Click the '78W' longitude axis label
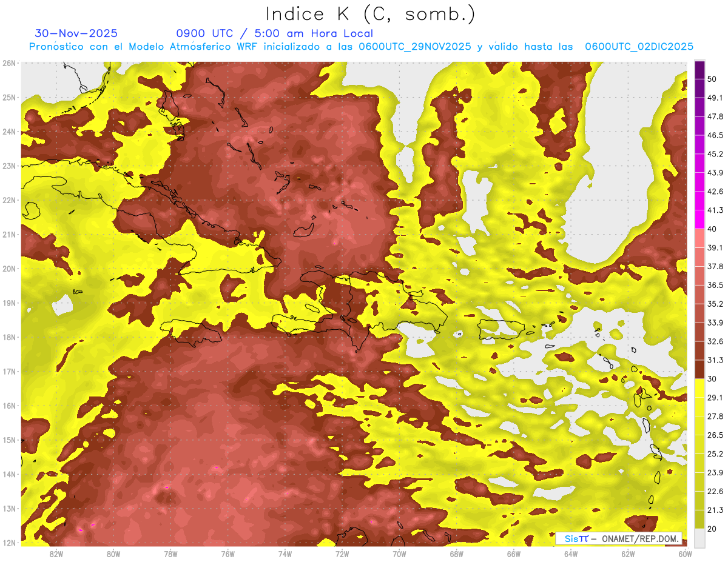The height and width of the screenshot is (562, 728). (170, 554)
